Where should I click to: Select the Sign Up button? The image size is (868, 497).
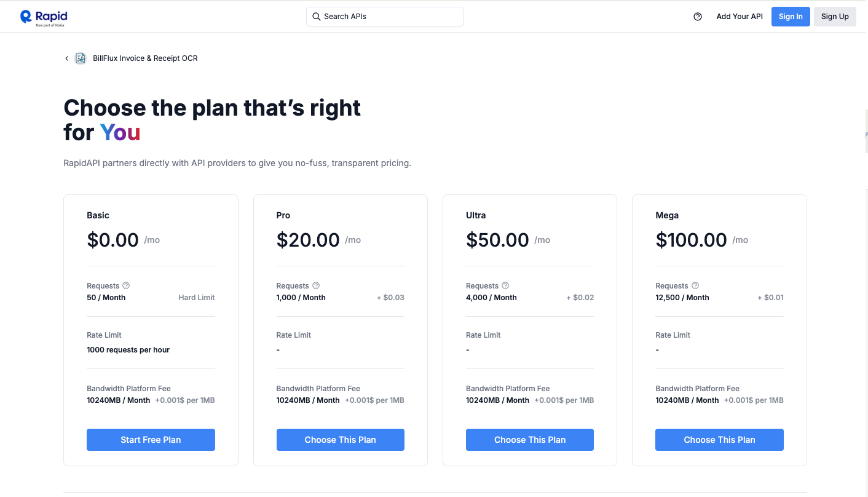pyautogui.click(x=835, y=17)
